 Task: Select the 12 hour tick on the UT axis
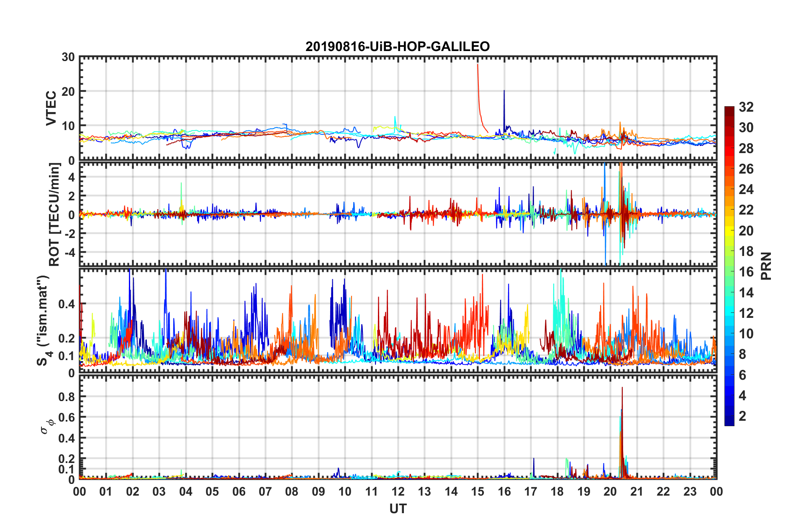pos(398,491)
